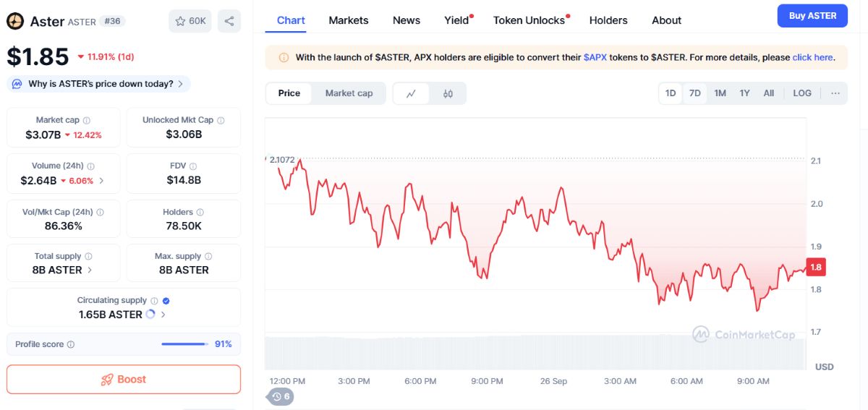Switch to candlestick chart icon
Viewport: 868px width, 410px height.
point(448,93)
